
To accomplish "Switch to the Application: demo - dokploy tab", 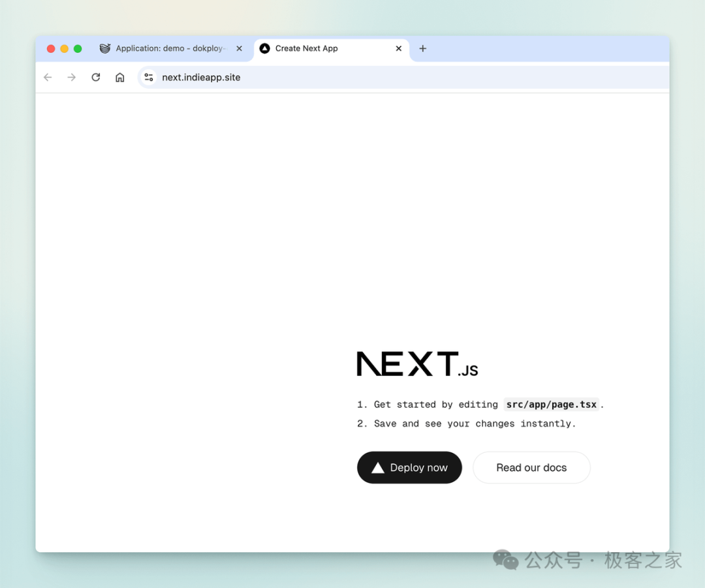I will click(171, 48).
